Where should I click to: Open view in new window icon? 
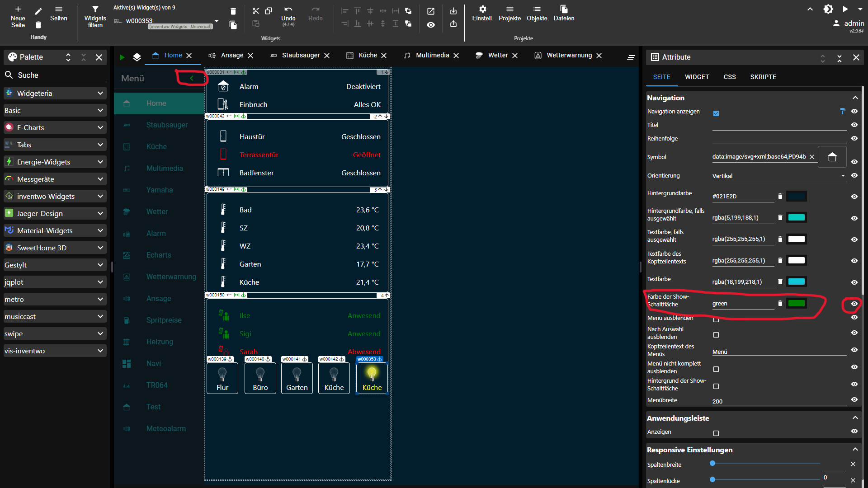(x=431, y=11)
